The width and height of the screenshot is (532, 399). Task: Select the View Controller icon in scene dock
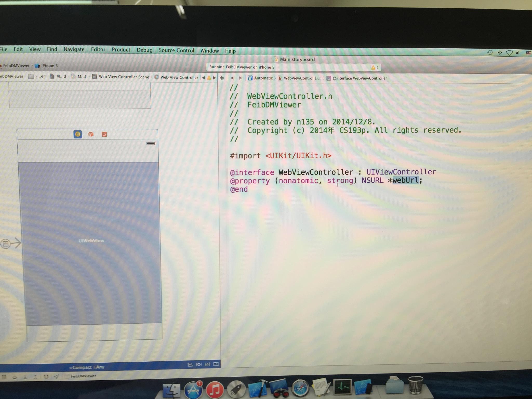(x=78, y=134)
